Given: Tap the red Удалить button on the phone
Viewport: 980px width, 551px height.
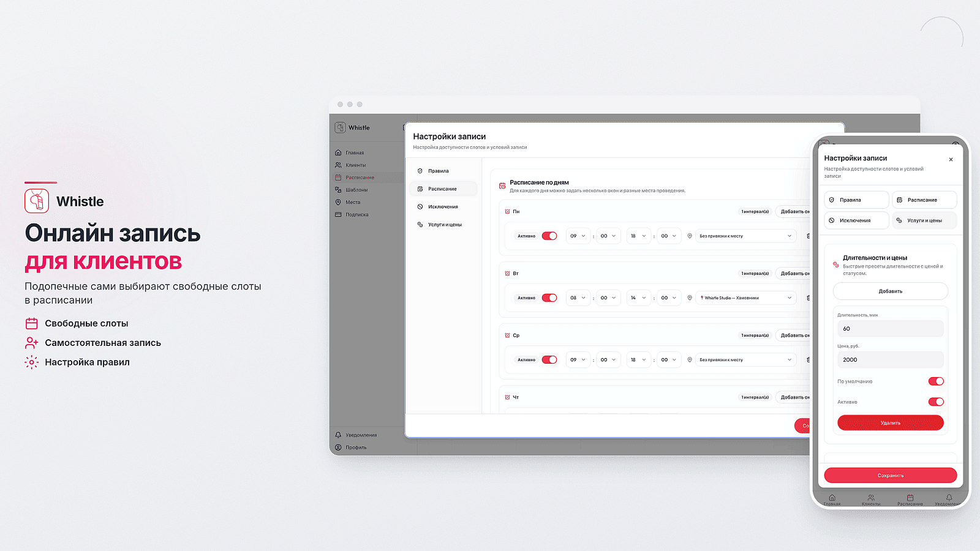Looking at the screenshot, I should pos(891,422).
